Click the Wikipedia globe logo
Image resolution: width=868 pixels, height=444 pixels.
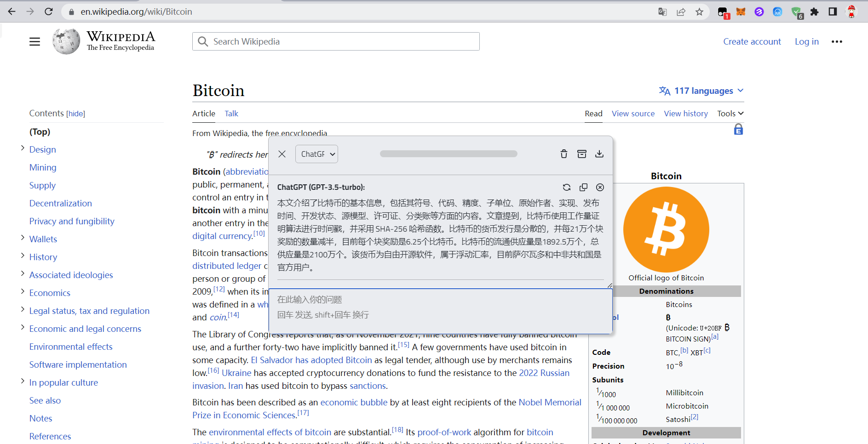pyautogui.click(x=66, y=41)
